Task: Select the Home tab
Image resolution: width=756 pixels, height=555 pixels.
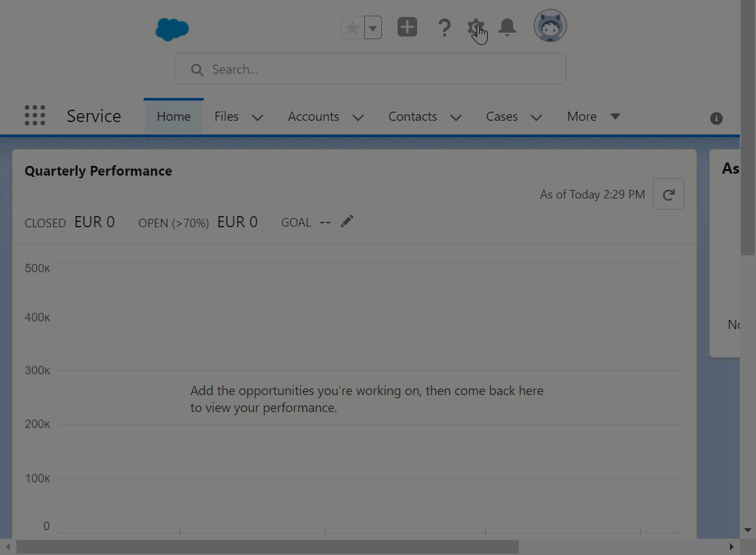Action: (174, 116)
